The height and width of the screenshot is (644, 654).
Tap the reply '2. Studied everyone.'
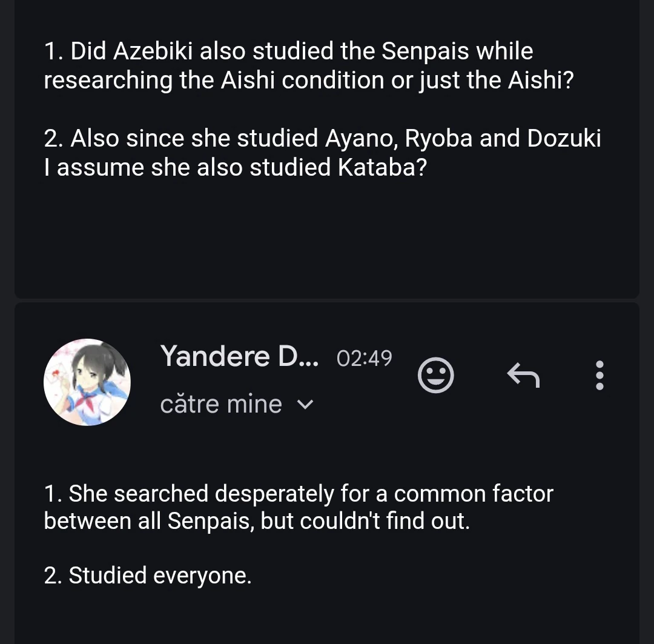148,575
